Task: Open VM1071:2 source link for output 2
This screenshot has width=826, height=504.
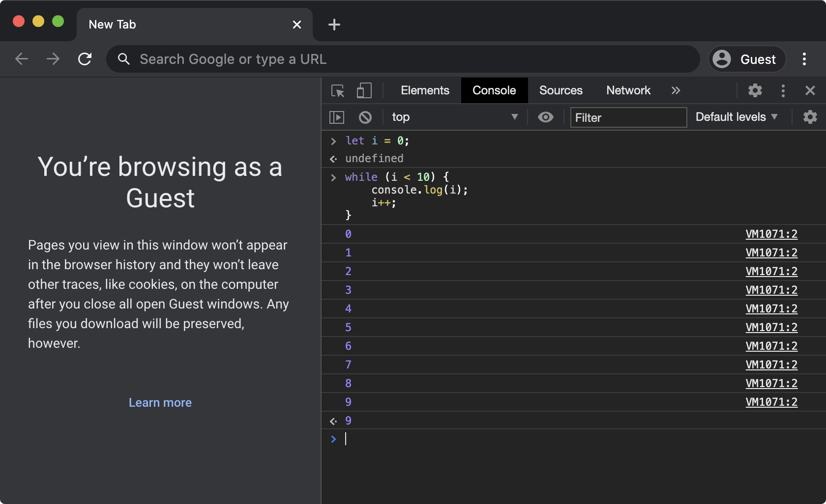Action: [x=771, y=272]
